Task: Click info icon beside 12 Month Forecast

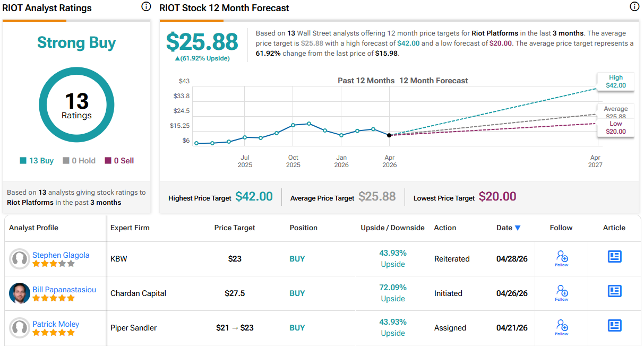Action: click(x=634, y=7)
